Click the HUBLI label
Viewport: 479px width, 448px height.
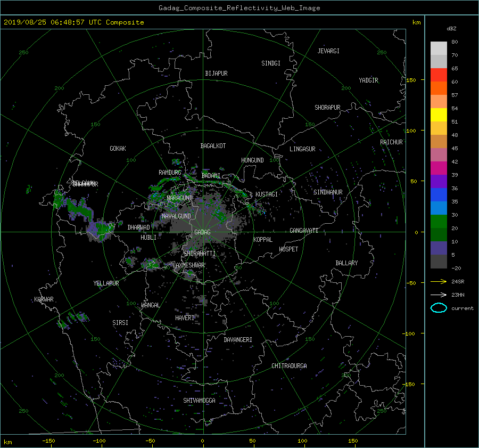(x=148, y=238)
